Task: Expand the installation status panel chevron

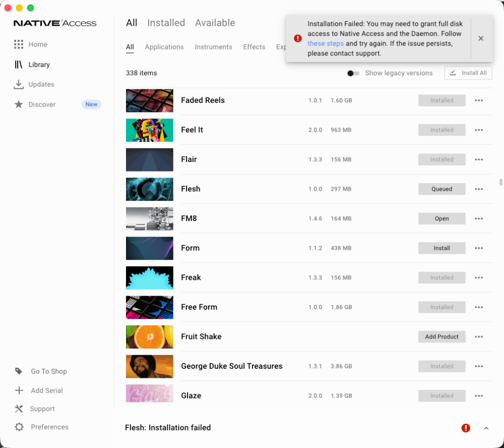Action: 486,428
